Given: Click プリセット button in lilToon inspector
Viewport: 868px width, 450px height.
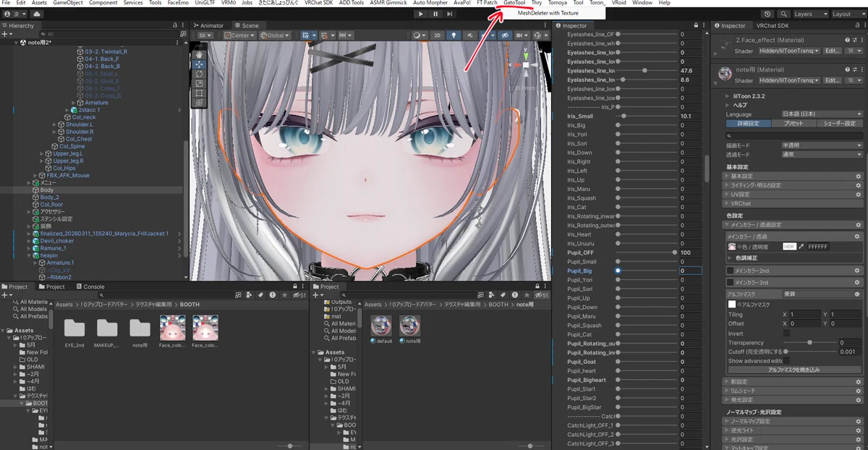Looking at the screenshot, I should [x=794, y=124].
